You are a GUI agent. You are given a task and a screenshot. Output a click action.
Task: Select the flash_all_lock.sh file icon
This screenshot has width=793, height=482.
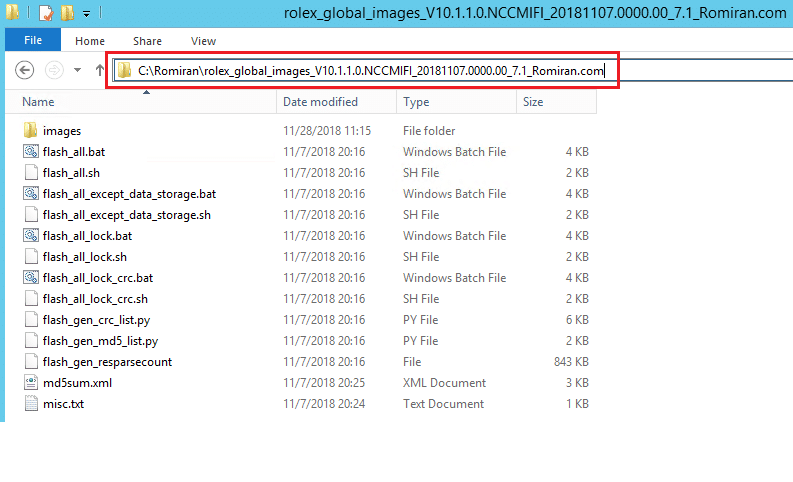point(31,256)
